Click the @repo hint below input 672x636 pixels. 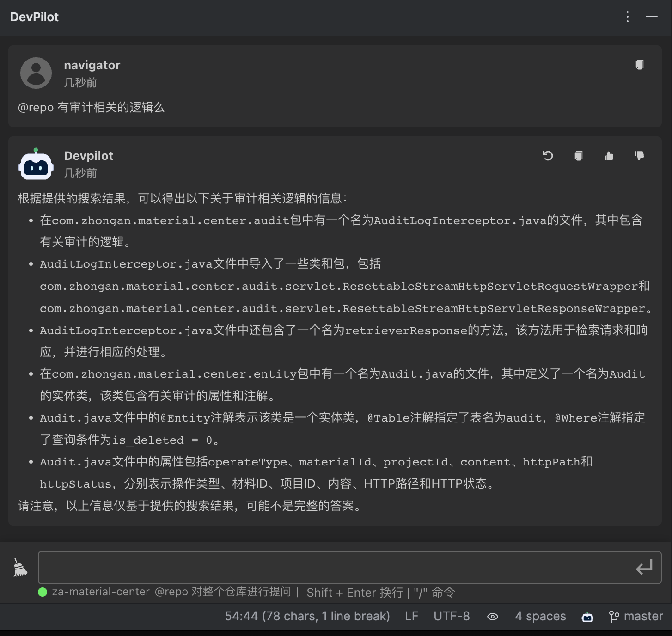pyautogui.click(x=223, y=592)
